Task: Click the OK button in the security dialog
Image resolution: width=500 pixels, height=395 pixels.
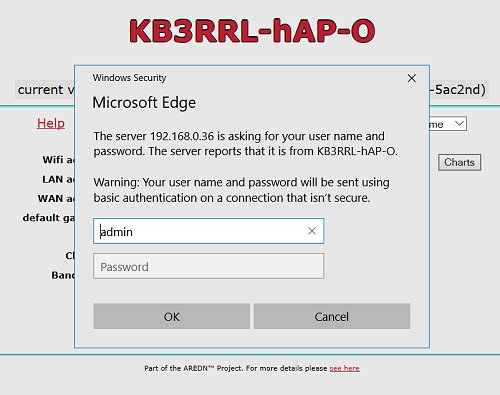Action: coord(171,316)
